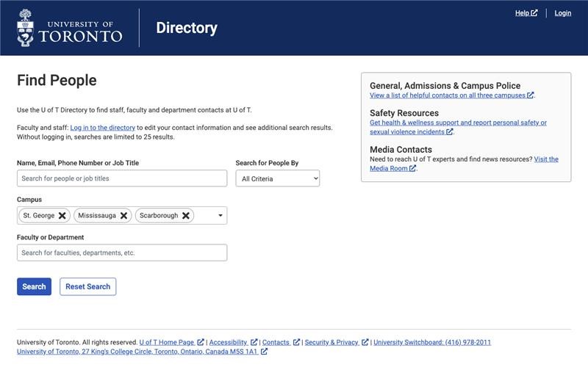588x373 pixels.
Task: Click the University of Toronto crest logo
Action: point(26,28)
